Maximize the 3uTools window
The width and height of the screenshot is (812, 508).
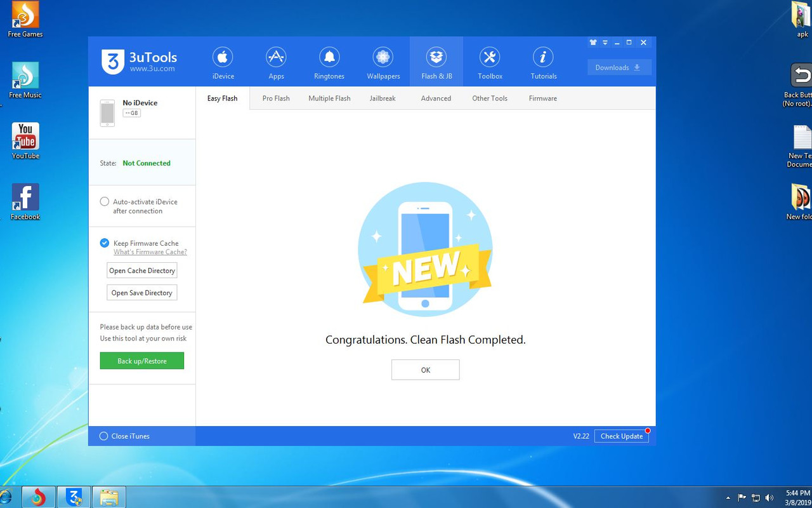[x=629, y=43]
